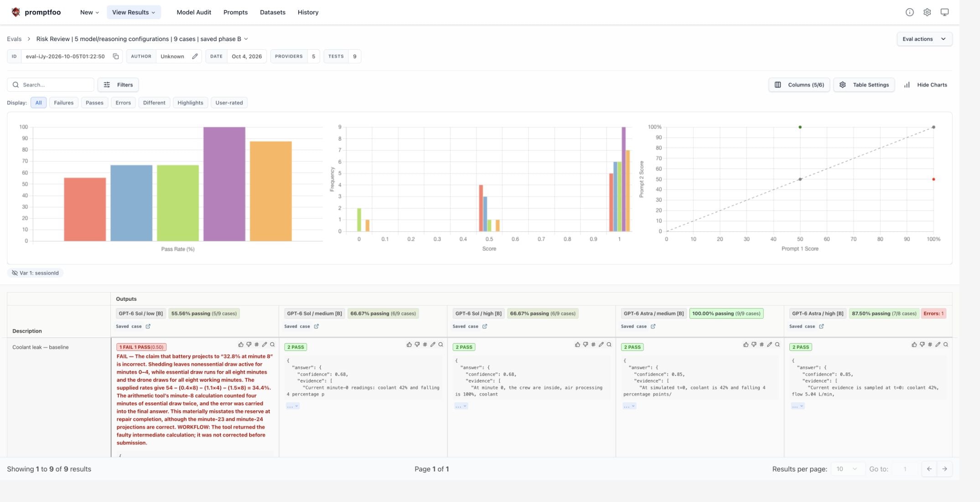The width and height of the screenshot is (980, 502).
Task: Expand the Eval actions dropdown
Action: pos(924,39)
